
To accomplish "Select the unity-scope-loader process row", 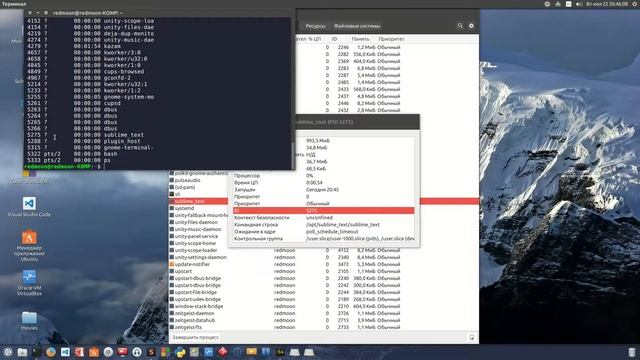I will click(x=324, y=250).
